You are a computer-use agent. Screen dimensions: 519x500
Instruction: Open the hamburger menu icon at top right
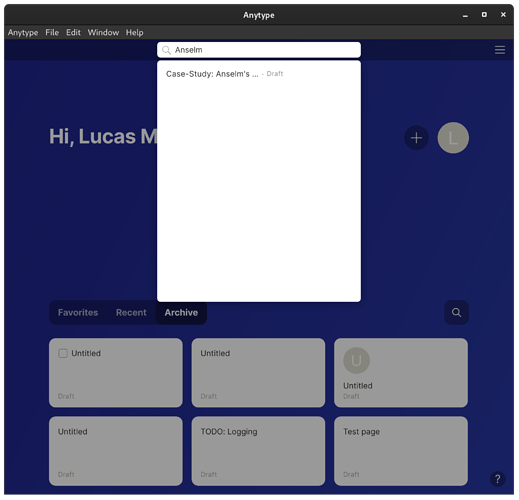[x=500, y=50]
